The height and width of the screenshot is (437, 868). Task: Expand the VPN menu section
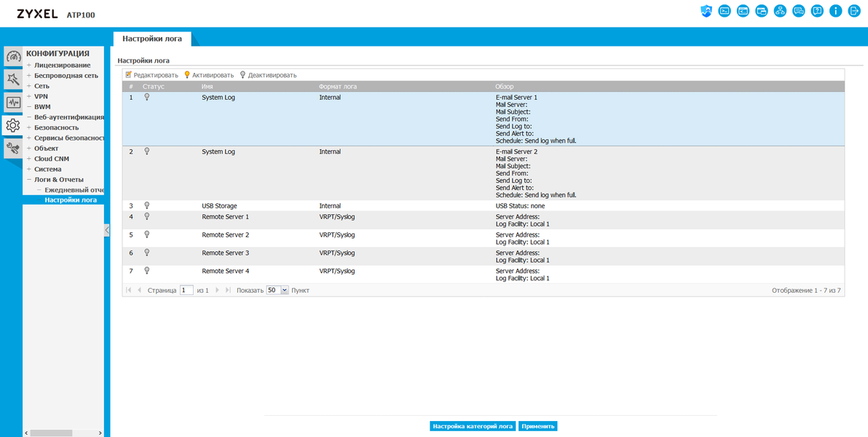(29, 96)
